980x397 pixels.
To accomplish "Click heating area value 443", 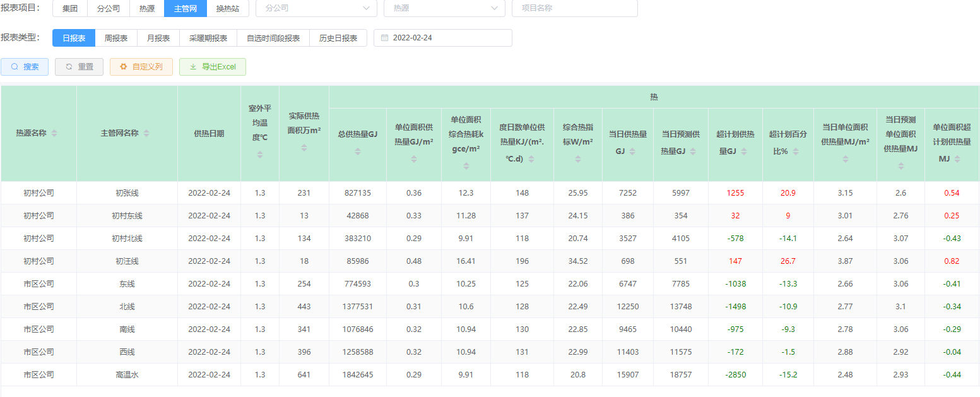I will click(304, 307).
